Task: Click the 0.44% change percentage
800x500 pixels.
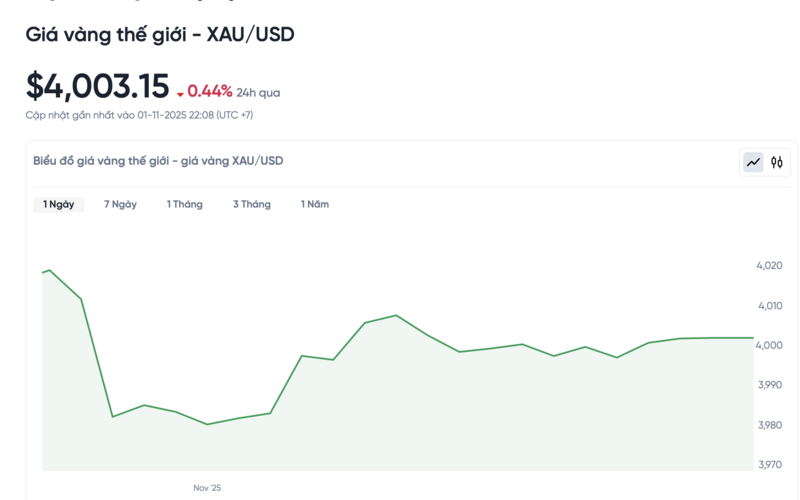Action: 210,91
